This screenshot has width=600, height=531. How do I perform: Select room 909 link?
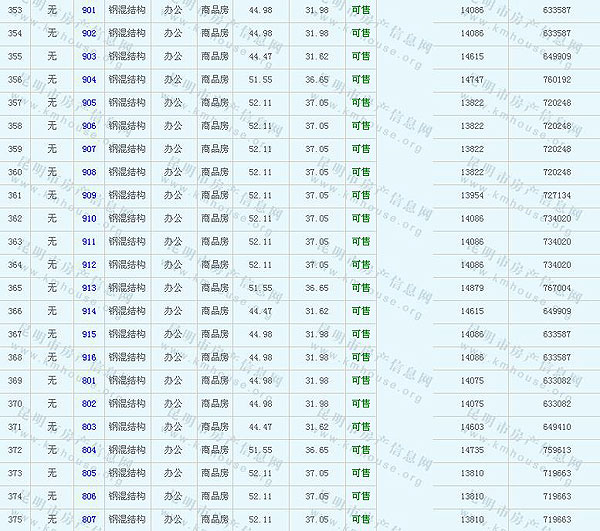click(89, 195)
